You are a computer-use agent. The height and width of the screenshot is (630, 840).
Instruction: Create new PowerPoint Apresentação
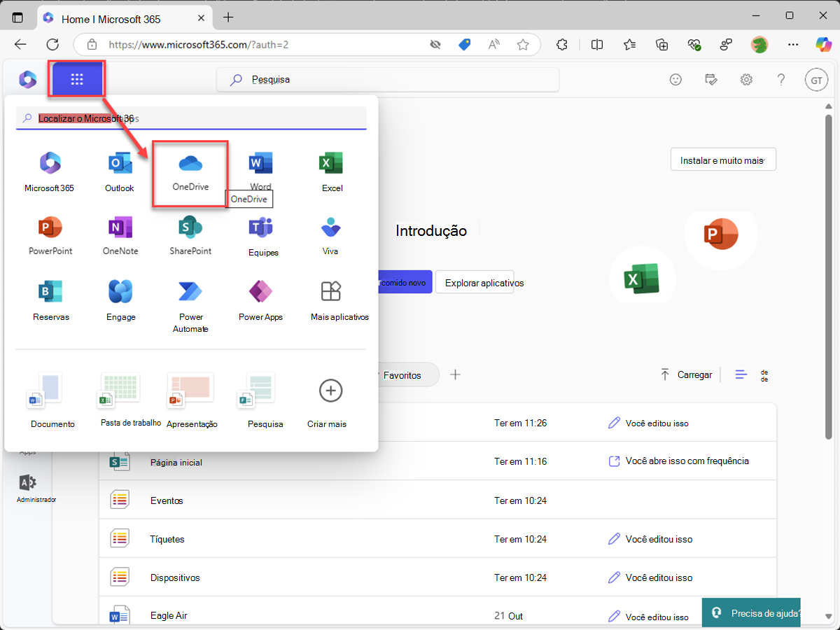pos(192,400)
